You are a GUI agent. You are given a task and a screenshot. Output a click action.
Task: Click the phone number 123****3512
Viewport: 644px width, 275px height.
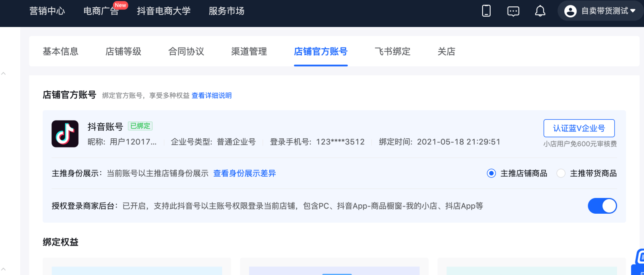pos(340,142)
